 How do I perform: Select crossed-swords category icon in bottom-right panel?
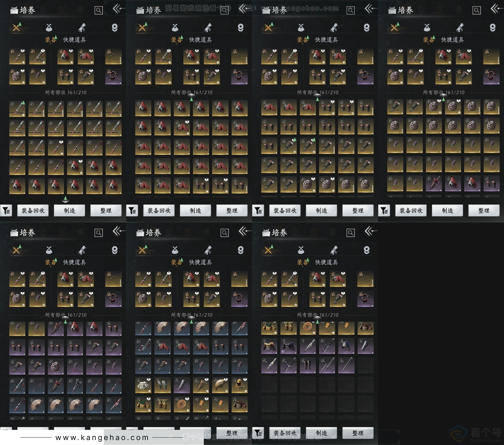click(269, 250)
